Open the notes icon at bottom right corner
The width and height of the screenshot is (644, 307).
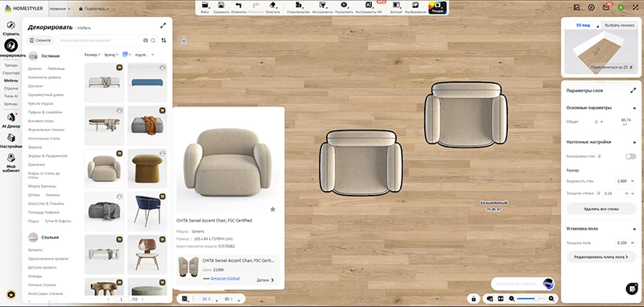point(632,288)
